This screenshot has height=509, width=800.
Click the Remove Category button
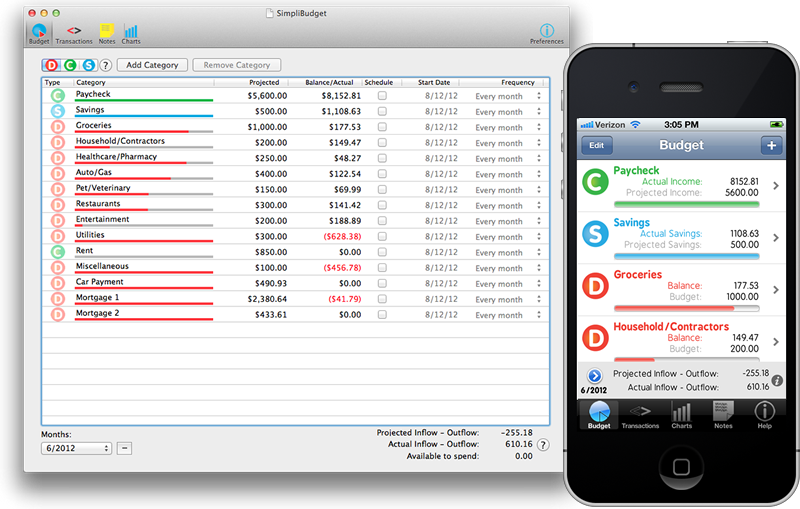click(x=237, y=65)
